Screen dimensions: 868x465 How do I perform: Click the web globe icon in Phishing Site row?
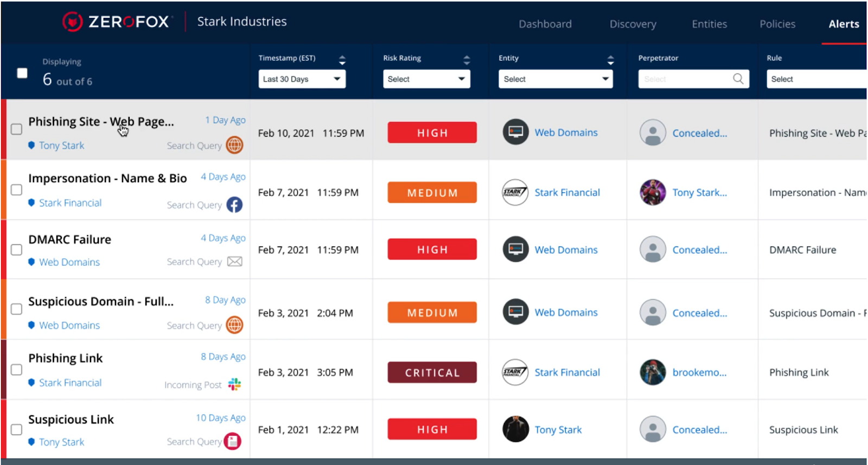234,145
